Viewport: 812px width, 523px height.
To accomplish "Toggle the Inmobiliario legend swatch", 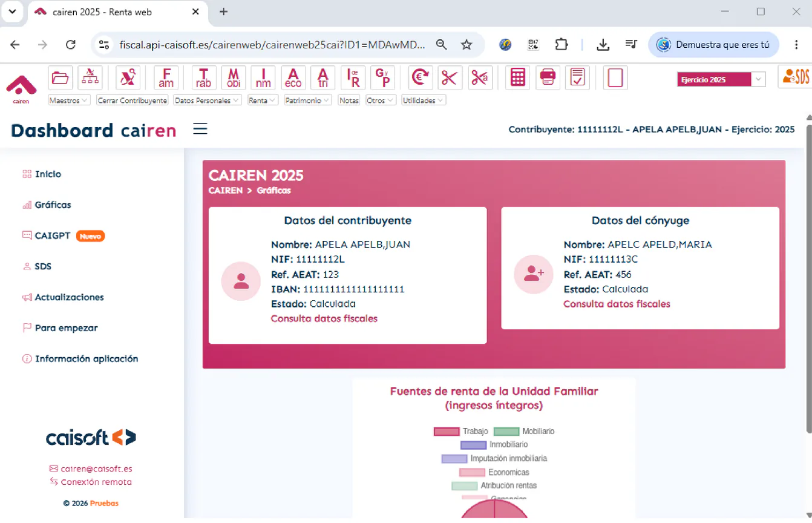I will 473,445.
